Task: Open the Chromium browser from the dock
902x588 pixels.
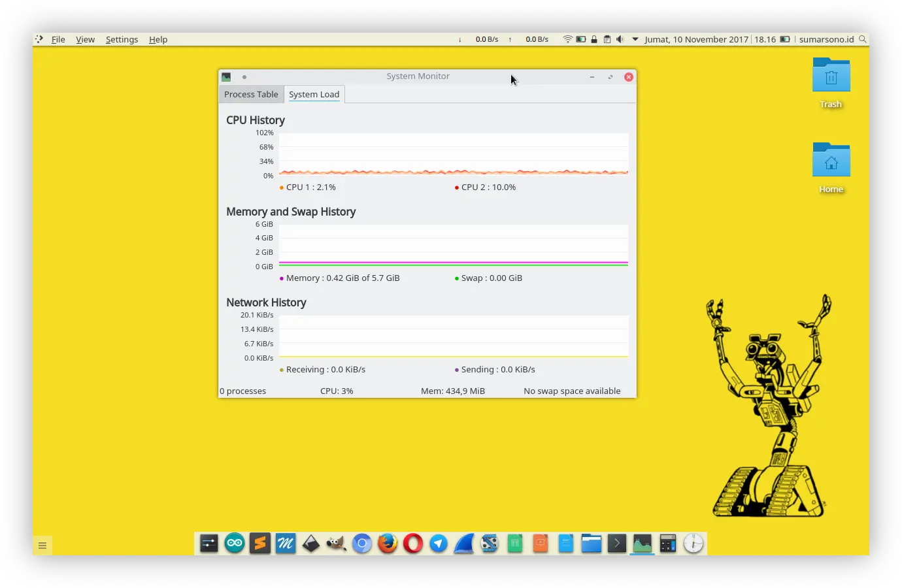Action: (x=362, y=543)
